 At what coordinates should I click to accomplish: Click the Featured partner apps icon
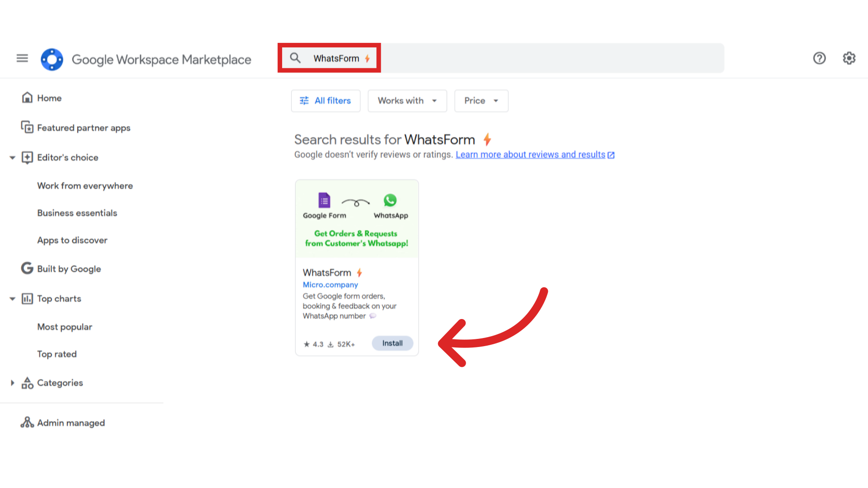27,127
